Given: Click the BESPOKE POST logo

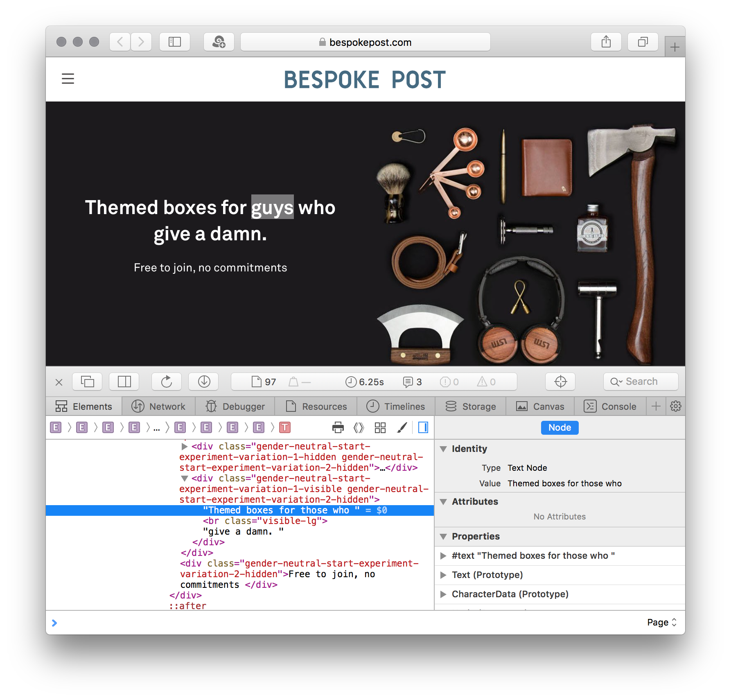Looking at the screenshot, I should click(x=365, y=79).
